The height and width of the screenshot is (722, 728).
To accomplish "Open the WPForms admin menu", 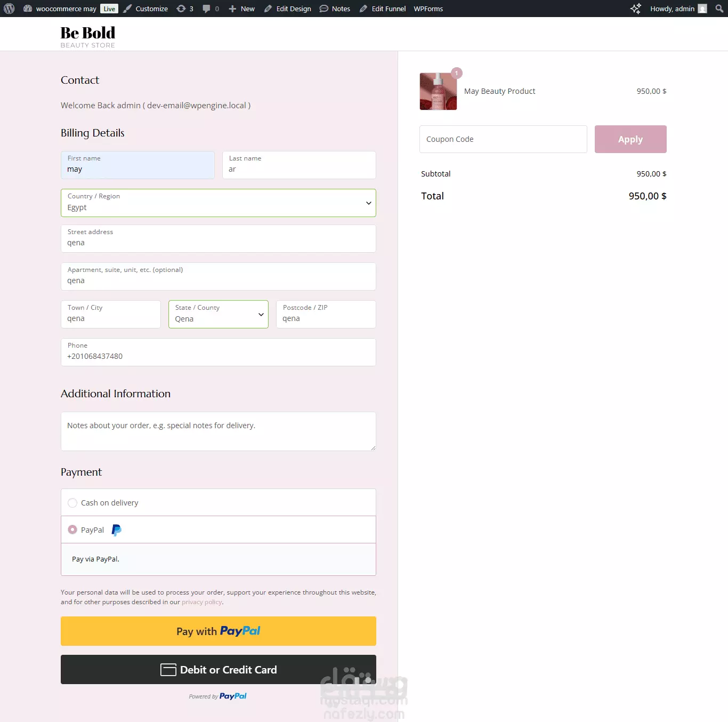I will [428, 9].
